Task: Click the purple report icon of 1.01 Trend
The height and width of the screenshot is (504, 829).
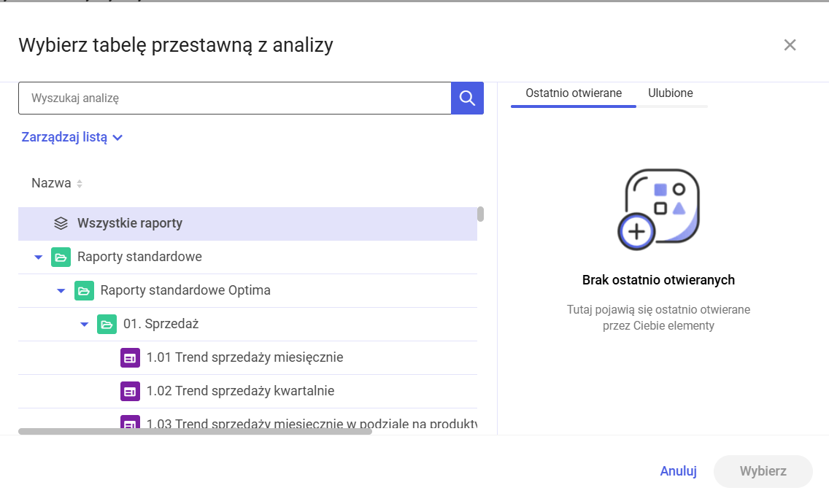Action: click(130, 357)
